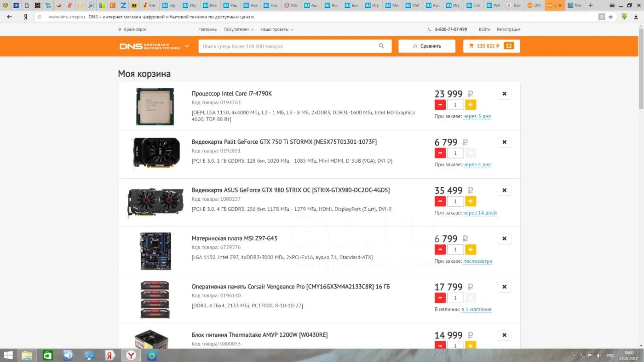The width and height of the screenshot is (644, 362).
Task: Click the DNS logo
Action: [150, 46]
